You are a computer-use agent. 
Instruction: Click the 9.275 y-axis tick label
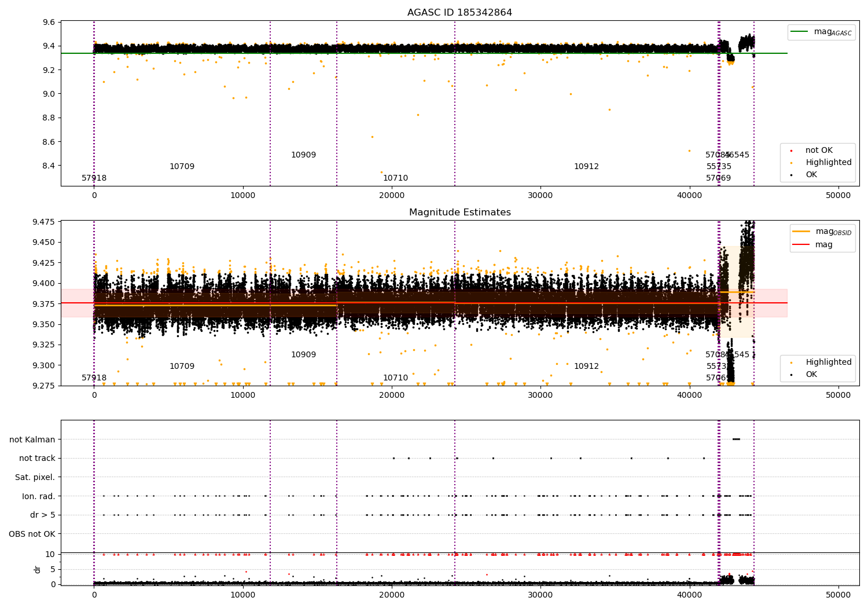click(x=44, y=386)
